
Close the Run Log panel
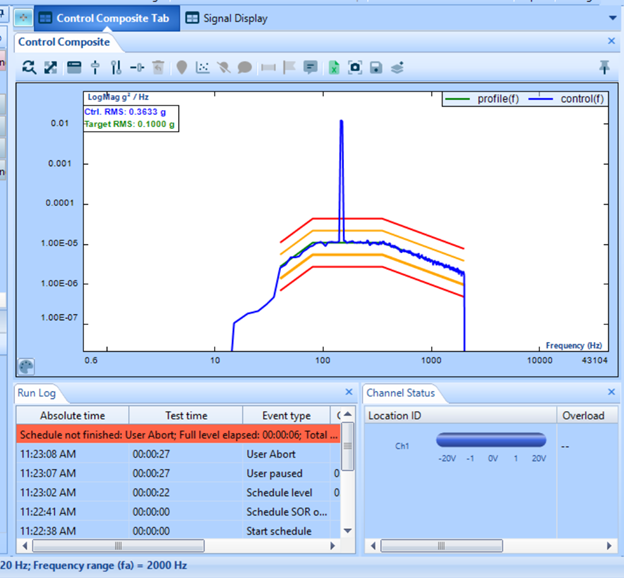(349, 393)
